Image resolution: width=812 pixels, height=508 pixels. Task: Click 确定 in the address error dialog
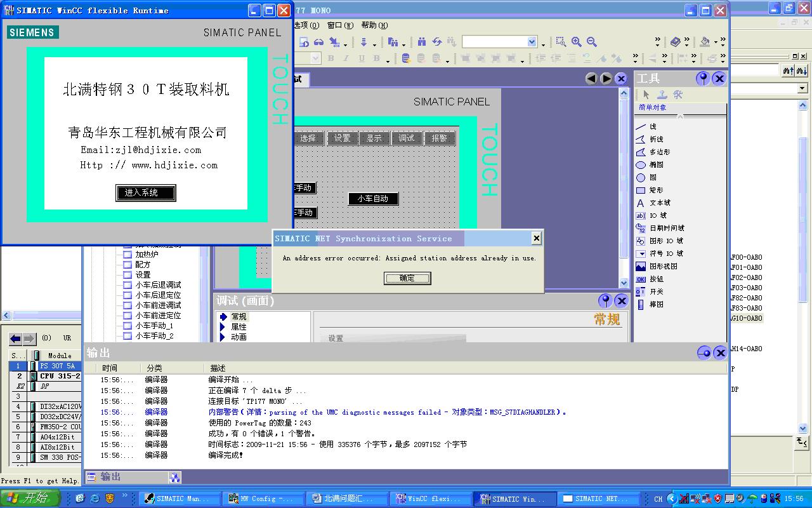[x=407, y=278]
